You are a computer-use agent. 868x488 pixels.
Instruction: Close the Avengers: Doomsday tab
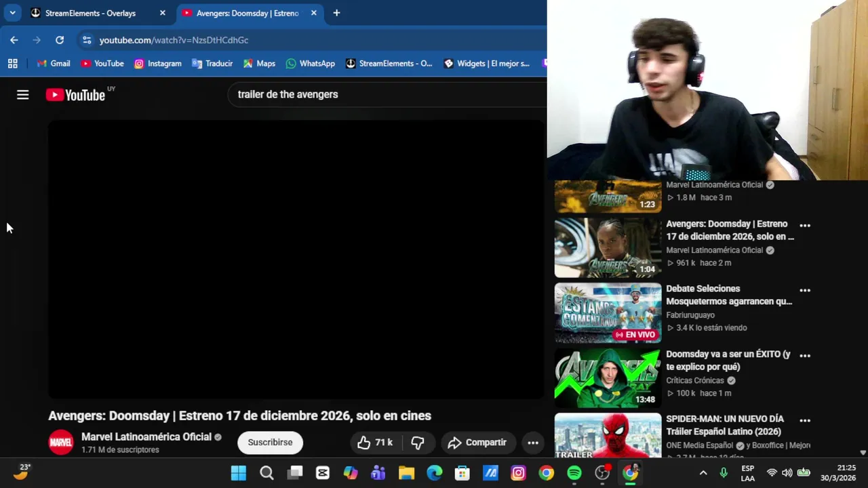click(x=313, y=13)
